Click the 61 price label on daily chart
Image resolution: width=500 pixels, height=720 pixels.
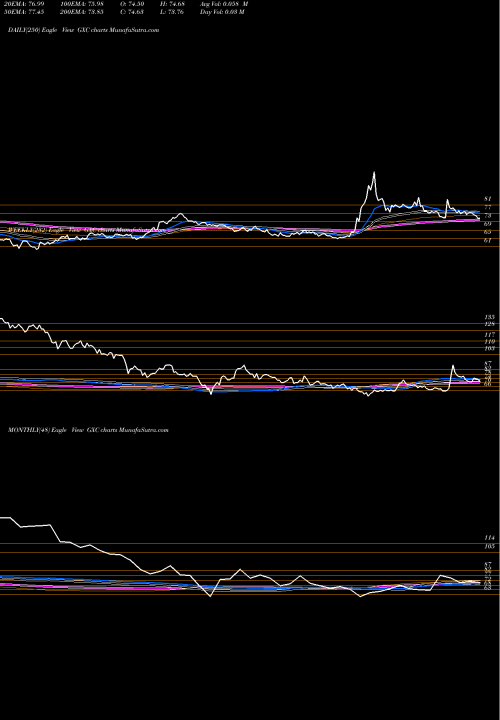click(x=488, y=240)
